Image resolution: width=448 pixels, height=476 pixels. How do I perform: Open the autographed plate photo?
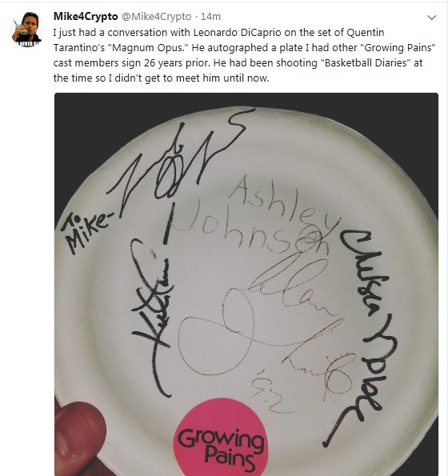246,284
